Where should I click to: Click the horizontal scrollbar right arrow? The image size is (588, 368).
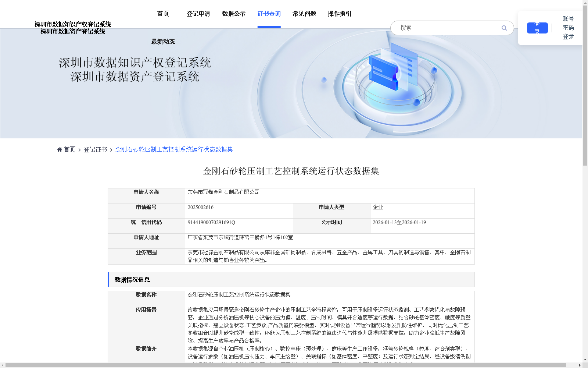(x=580, y=365)
